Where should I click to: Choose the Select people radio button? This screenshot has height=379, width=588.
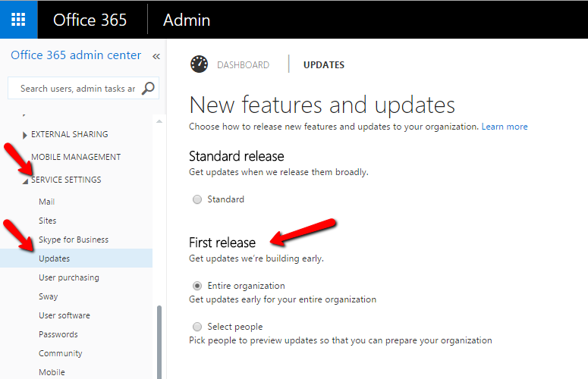pyautogui.click(x=197, y=327)
